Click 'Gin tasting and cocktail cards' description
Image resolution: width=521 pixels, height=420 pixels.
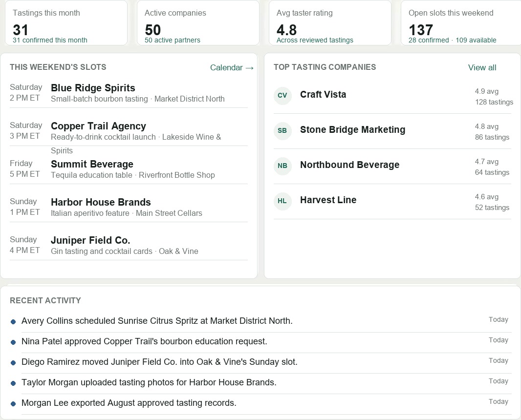coord(101,252)
